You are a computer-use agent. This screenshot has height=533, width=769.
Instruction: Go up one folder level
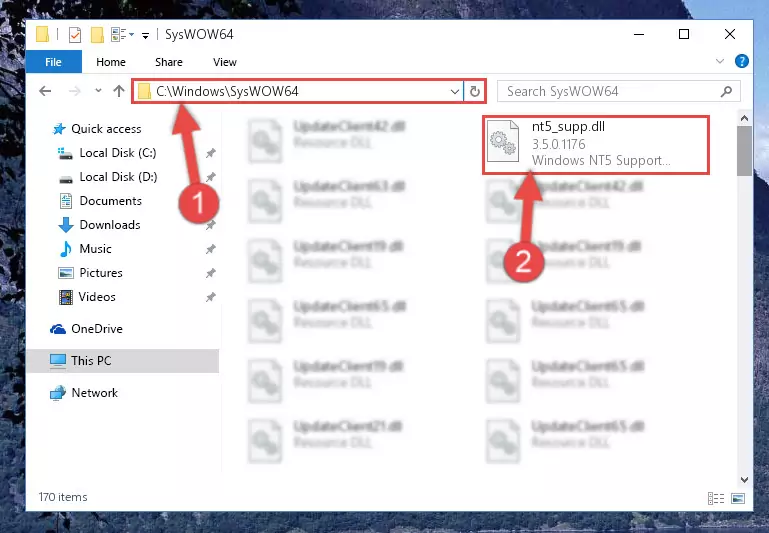119,91
